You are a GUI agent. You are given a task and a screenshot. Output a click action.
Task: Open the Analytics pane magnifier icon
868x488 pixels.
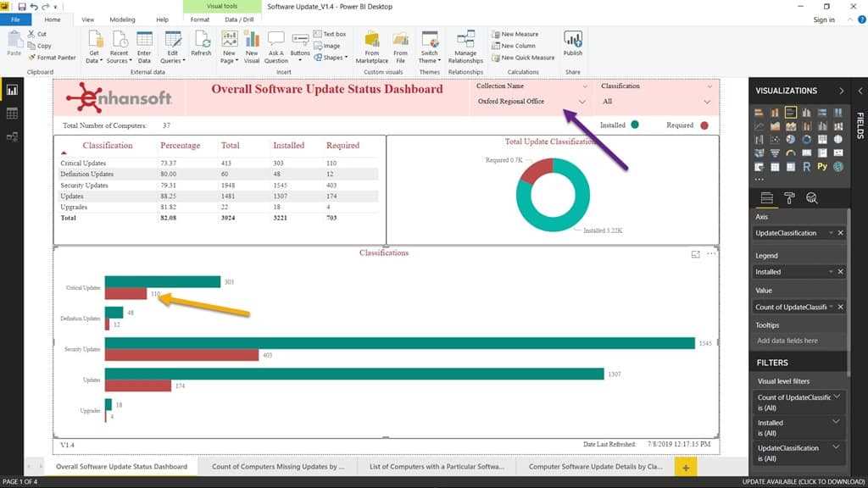(x=811, y=198)
